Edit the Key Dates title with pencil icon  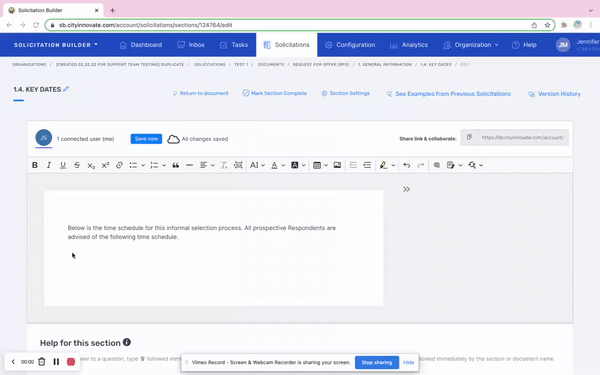[x=66, y=89]
